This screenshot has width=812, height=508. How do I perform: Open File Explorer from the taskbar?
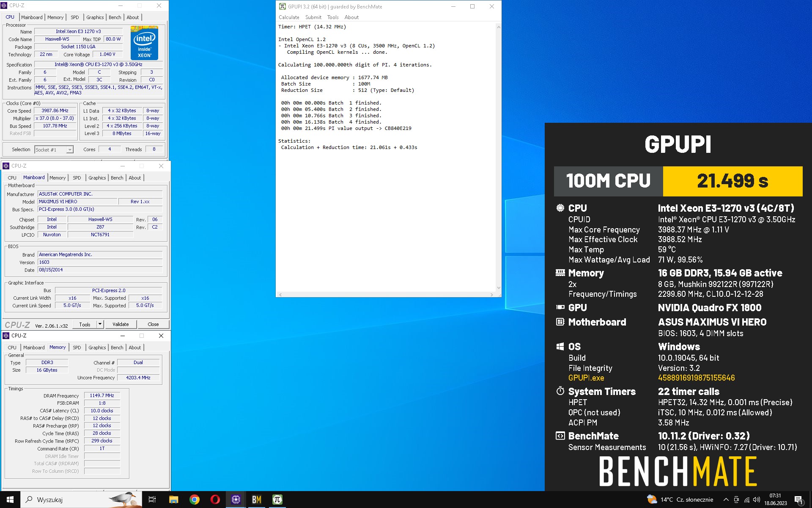pyautogui.click(x=173, y=500)
